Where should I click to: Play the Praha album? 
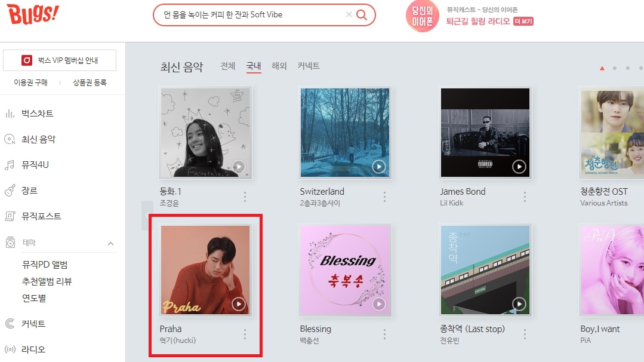tap(239, 304)
